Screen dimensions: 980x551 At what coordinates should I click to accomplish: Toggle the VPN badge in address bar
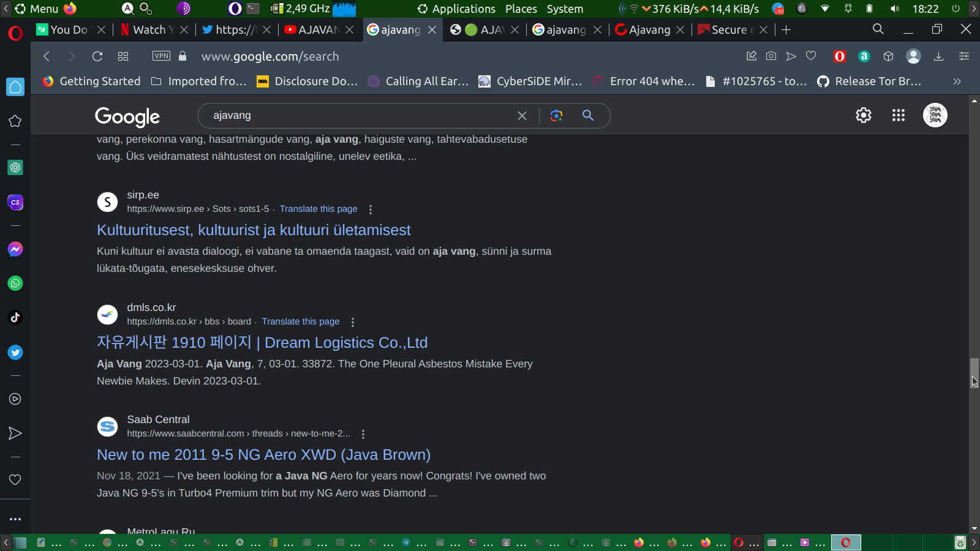point(162,56)
